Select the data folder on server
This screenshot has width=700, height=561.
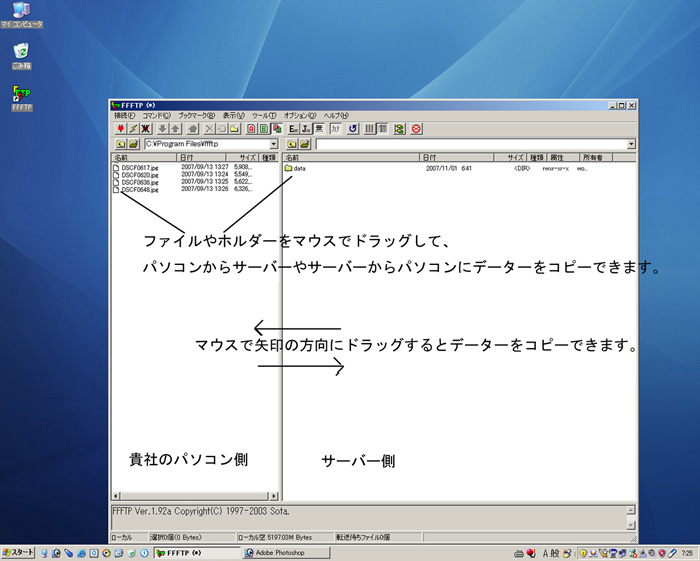click(295, 168)
